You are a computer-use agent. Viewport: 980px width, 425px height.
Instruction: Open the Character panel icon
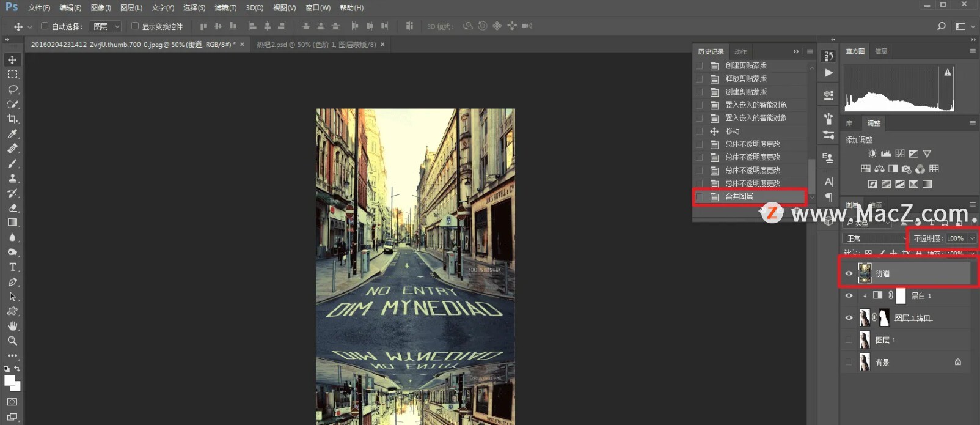[x=828, y=182]
